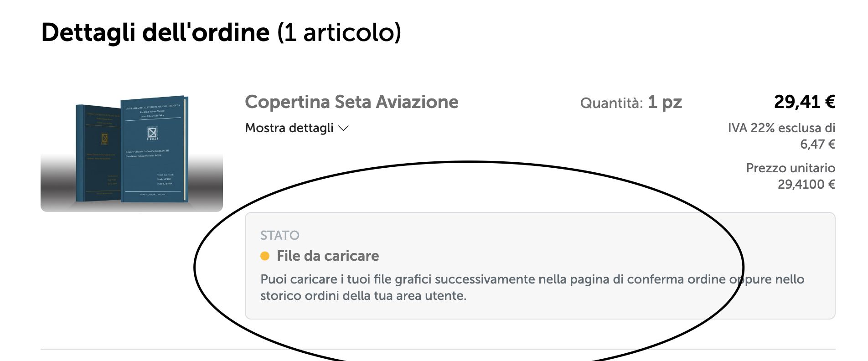Toggle the STATO section display
Image resolution: width=868 pixels, height=361 pixels.
coord(280,236)
